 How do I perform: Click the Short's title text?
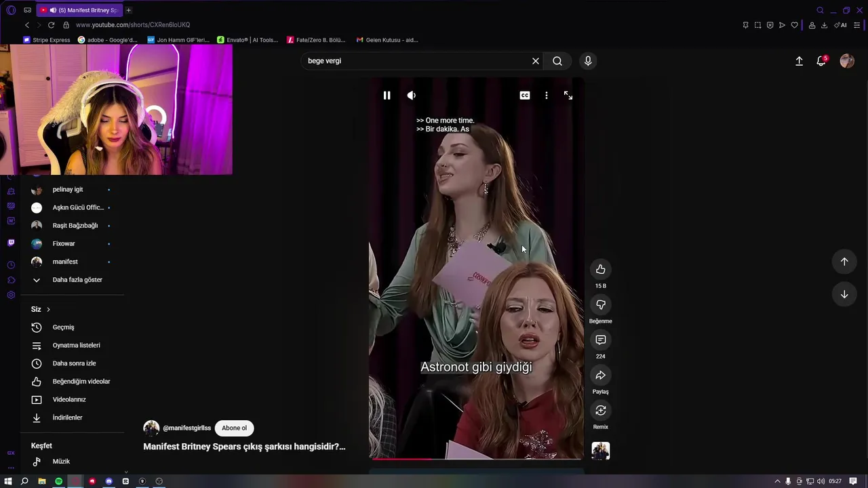point(244,447)
